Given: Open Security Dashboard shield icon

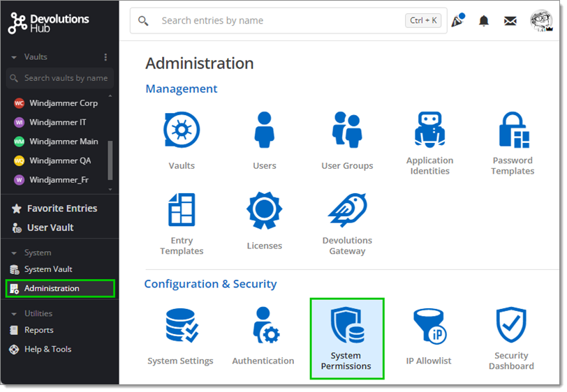Looking at the screenshot, I should tap(511, 325).
